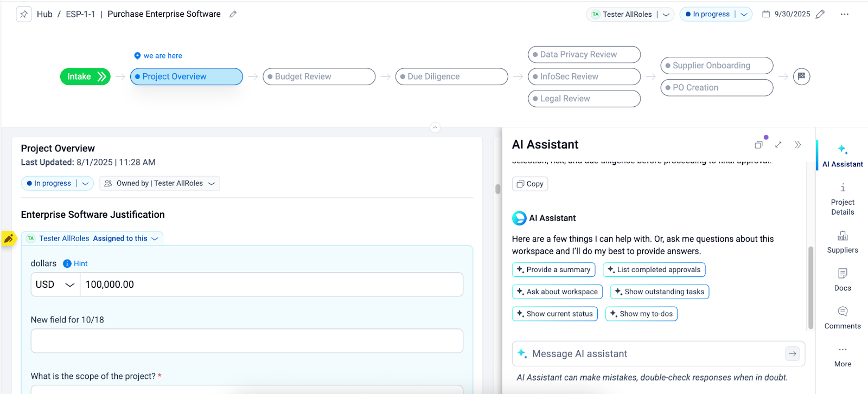Screen dimensions: 868x394
Task: Click the yellow edit pencil marker
Action: [9, 238]
